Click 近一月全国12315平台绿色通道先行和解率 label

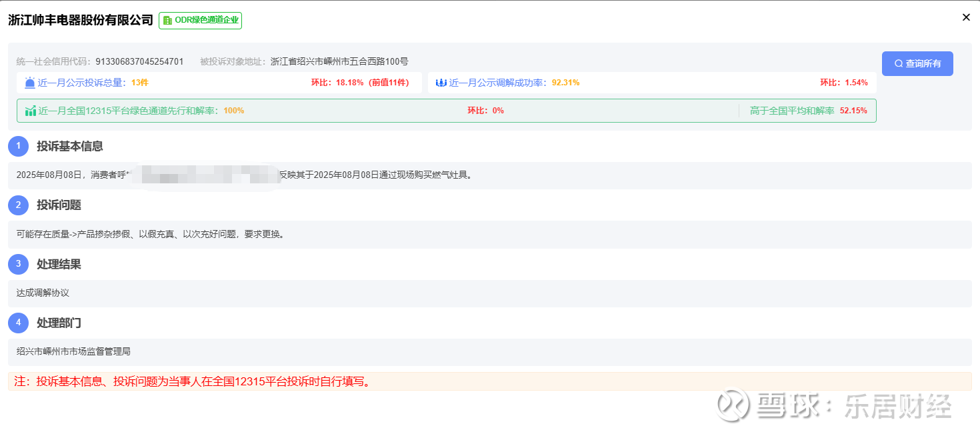click(129, 111)
